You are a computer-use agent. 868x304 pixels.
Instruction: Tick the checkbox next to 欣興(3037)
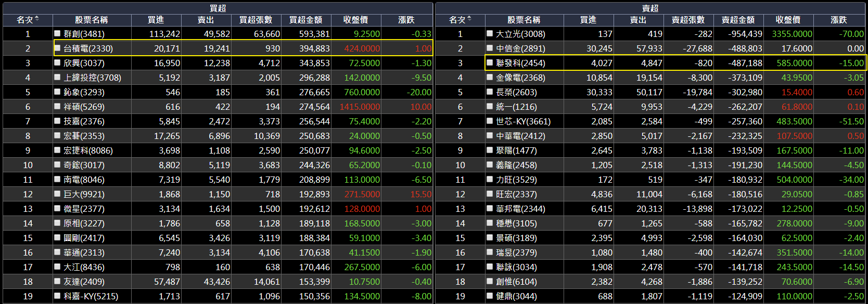[x=57, y=62]
